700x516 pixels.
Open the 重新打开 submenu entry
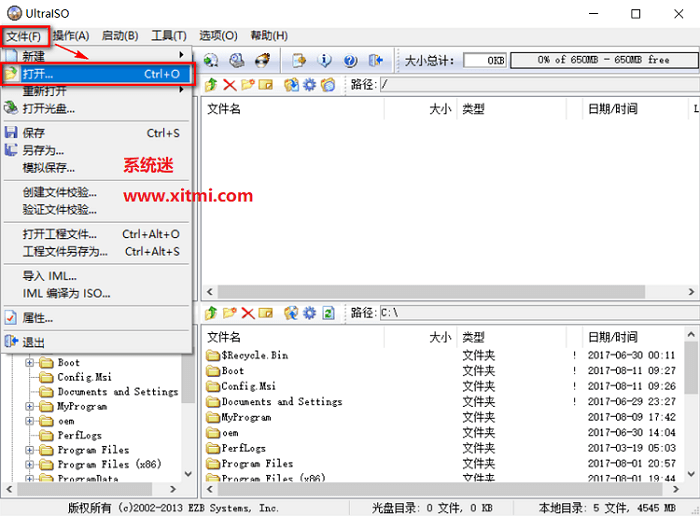pos(97,91)
